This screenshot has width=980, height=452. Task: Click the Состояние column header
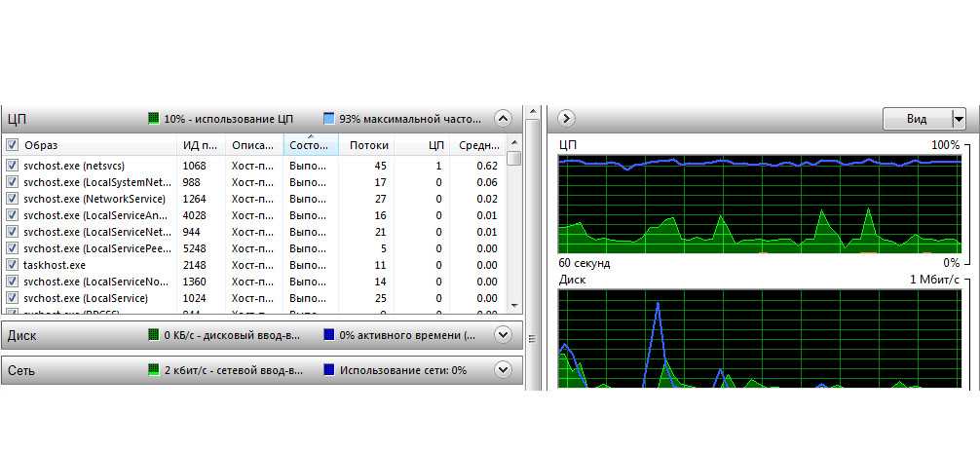(x=310, y=145)
